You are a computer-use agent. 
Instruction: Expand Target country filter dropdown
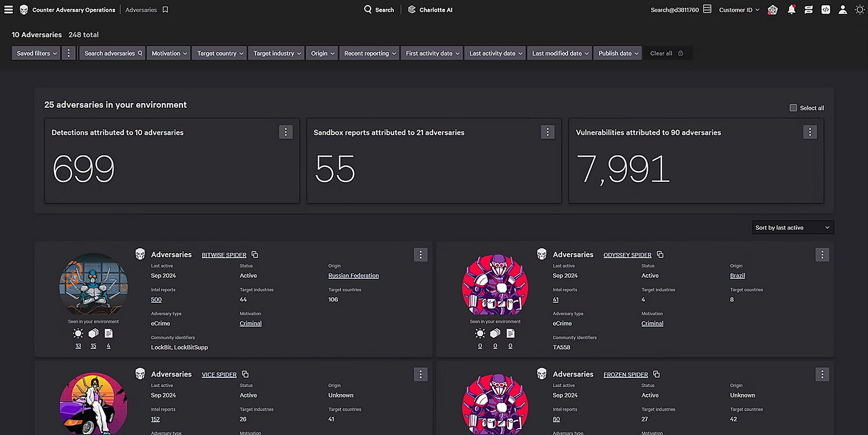(x=219, y=53)
